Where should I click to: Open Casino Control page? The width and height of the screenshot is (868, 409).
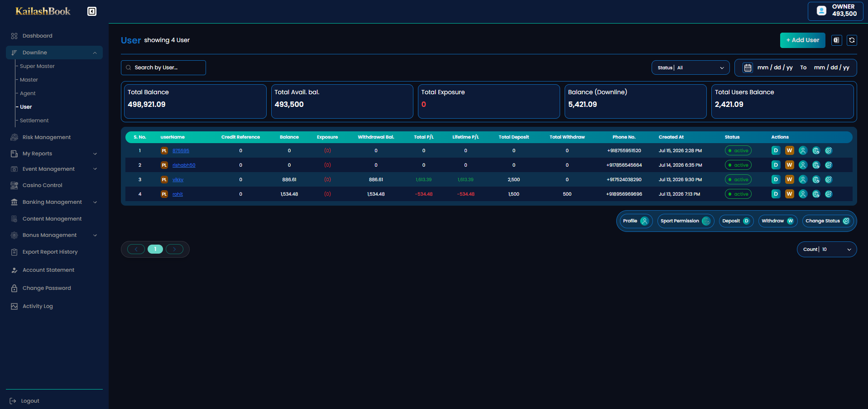click(43, 185)
